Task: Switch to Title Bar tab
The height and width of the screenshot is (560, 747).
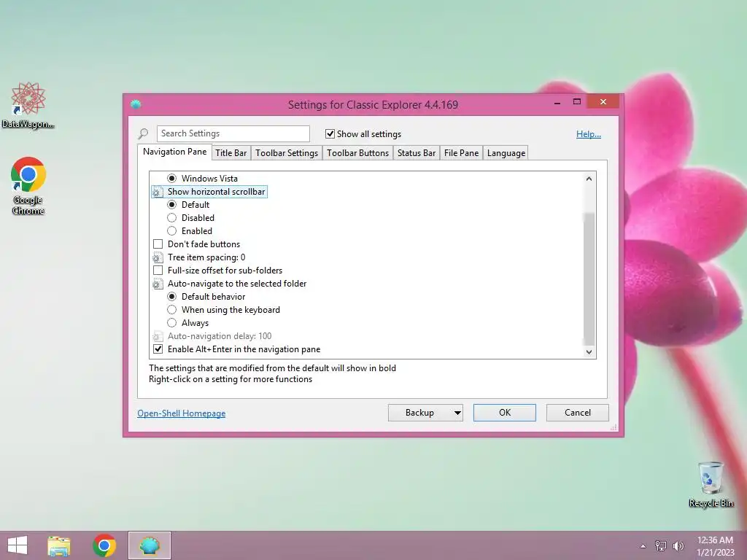Action: (x=231, y=153)
